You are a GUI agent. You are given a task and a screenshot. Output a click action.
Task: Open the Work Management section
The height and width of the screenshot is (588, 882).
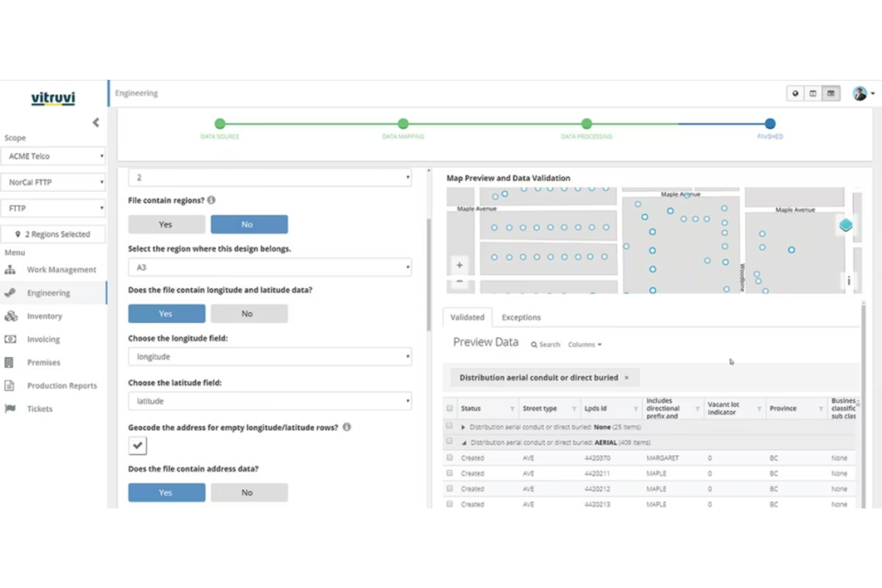[61, 269]
